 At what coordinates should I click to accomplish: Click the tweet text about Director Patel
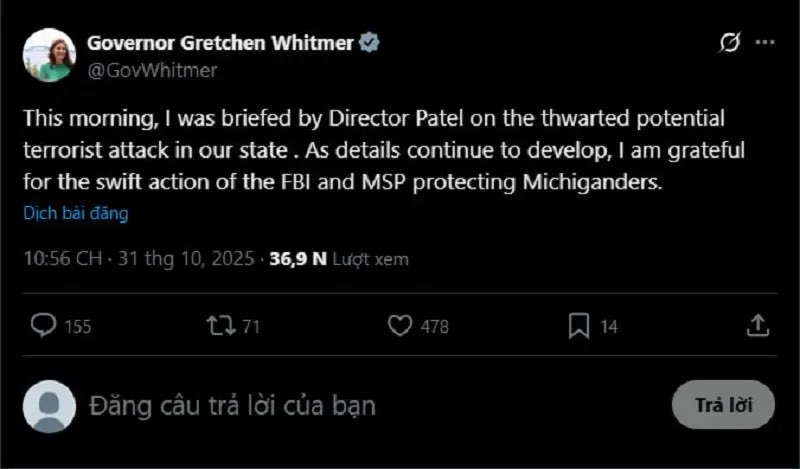[380, 151]
